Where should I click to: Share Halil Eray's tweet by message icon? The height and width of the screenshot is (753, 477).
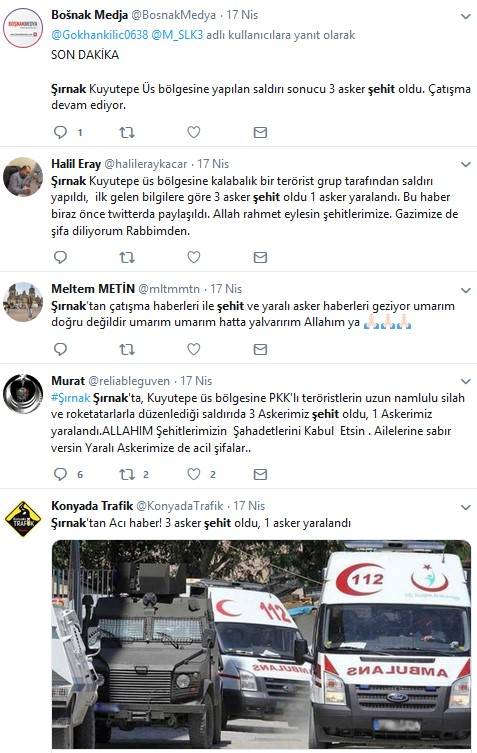click(260, 257)
